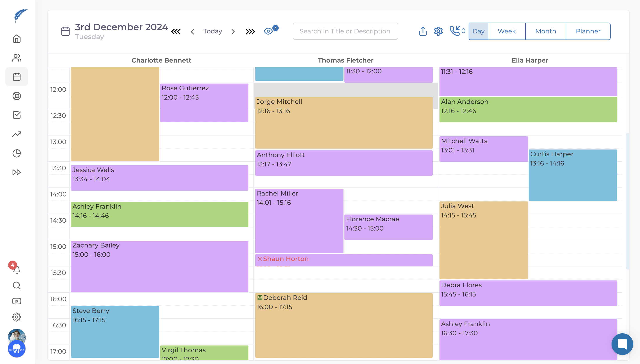
Task: Open the patients list icon in sidebar
Action: pyautogui.click(x=16, y=58)
